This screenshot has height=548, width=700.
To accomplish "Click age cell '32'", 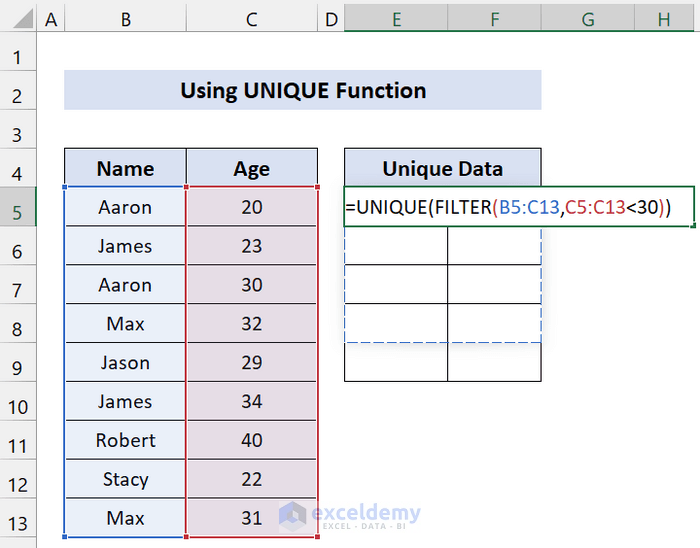I will [252, 324].
